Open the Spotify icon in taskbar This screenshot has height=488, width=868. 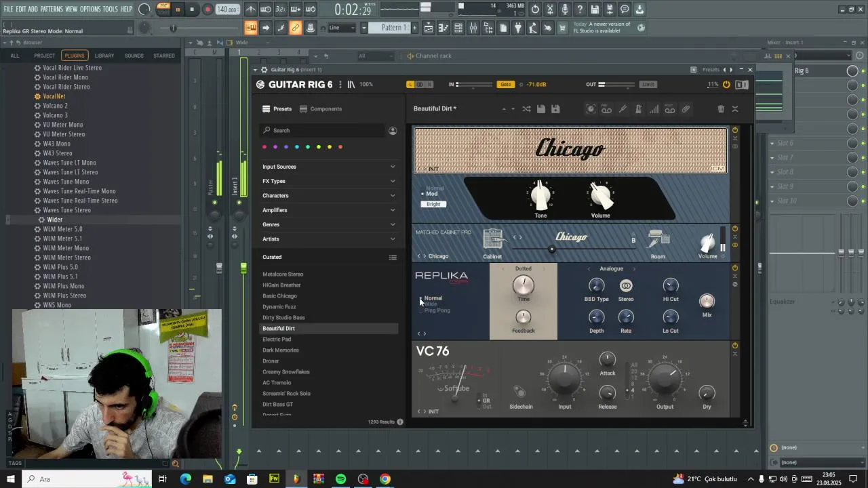point(340,479)
